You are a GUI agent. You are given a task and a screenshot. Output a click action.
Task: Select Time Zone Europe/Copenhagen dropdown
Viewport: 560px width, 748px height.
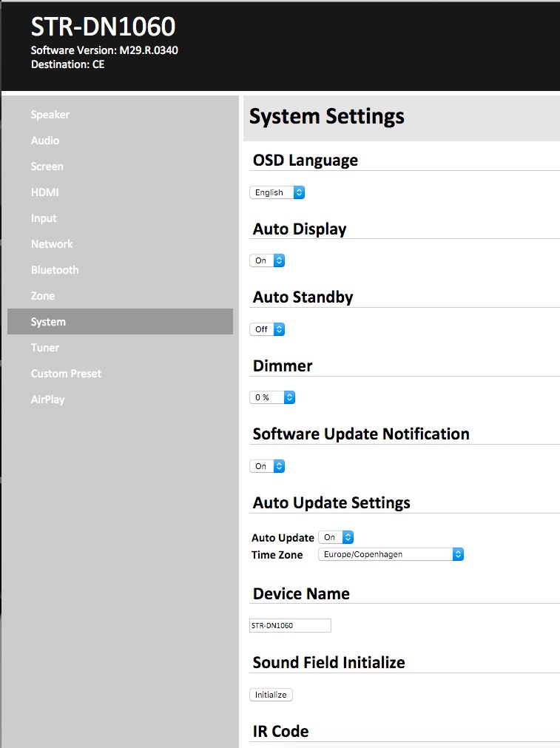pyautogui.click(x=391, y=554)
